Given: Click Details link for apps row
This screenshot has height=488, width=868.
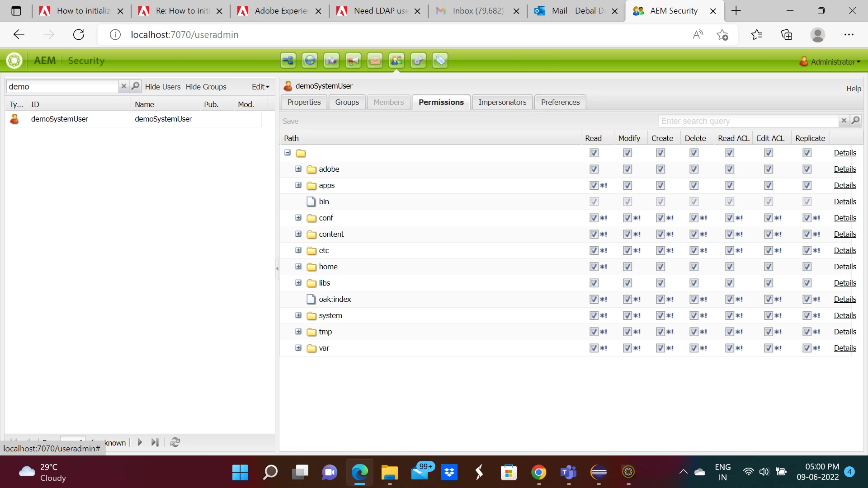Looking at the screenshot, I should click(845, 185).
